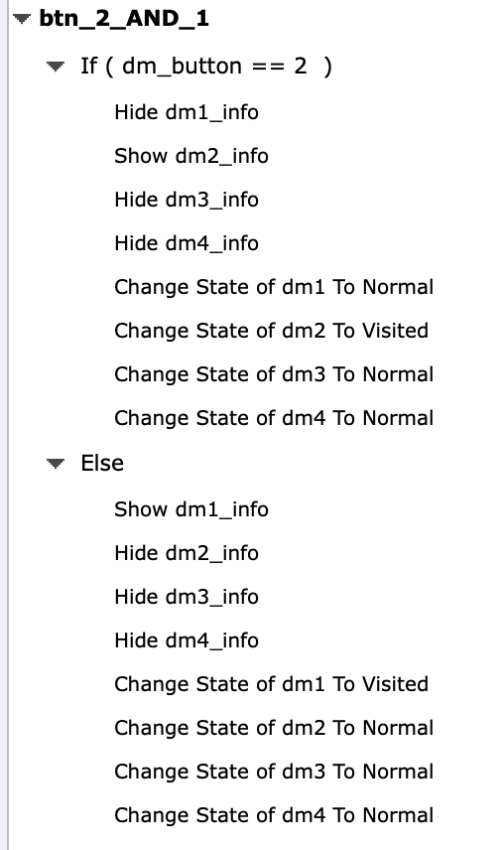
Task: Select the Show dm2_info action
Action: [191, 156]
